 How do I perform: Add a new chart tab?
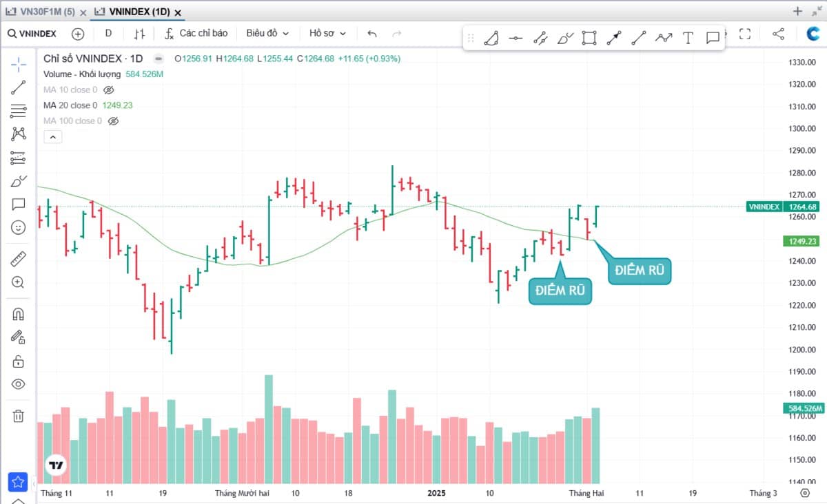[x=797, y=11]
